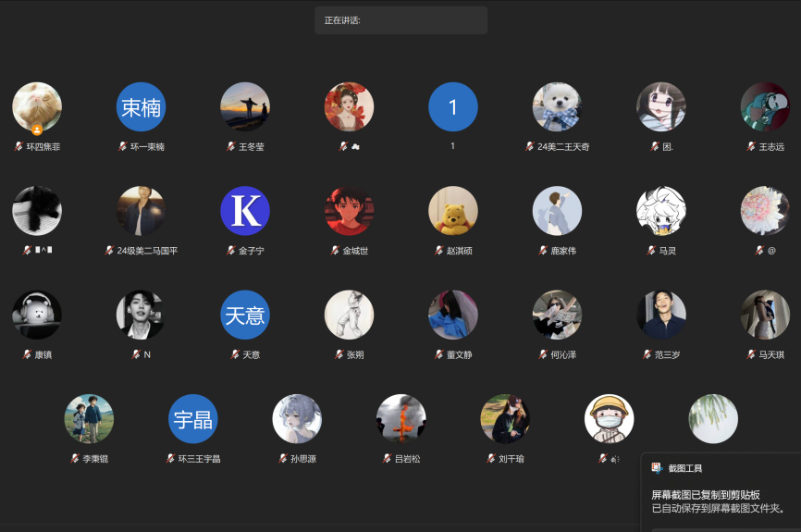Click the host badge on 环四焦菲's avatar
The height and width of the screenshot is (532, 801).
click(37, 130)
